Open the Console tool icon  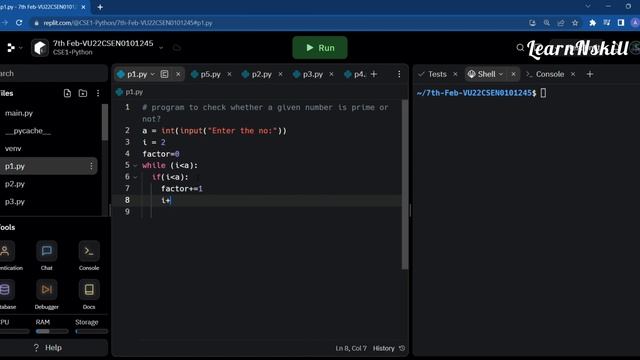(89, 256)
